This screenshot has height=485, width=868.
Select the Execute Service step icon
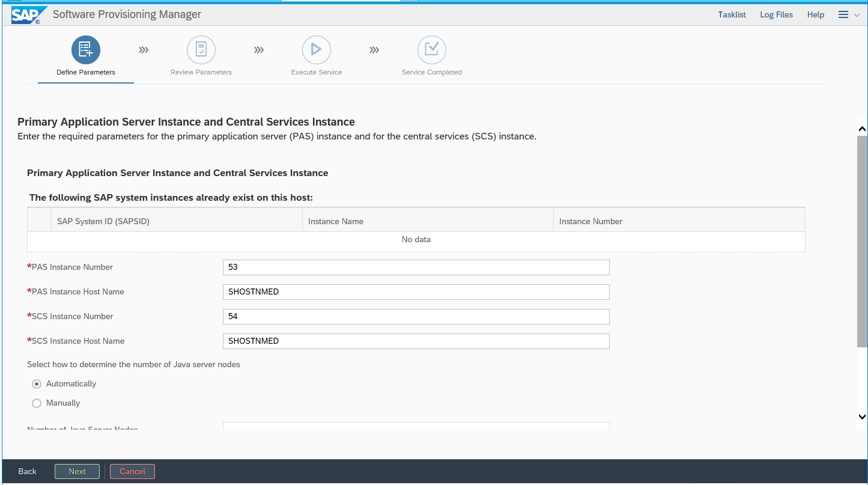[x=317, y=50]
